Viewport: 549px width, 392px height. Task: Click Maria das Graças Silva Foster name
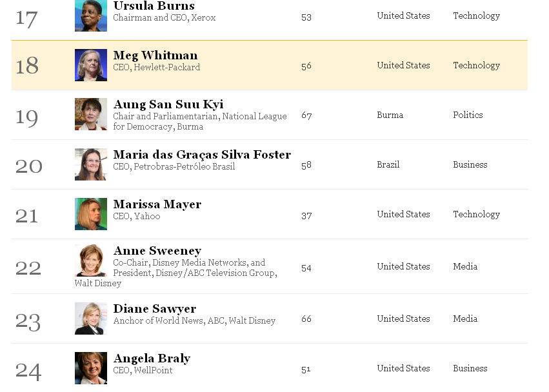(x=202, y=155)
